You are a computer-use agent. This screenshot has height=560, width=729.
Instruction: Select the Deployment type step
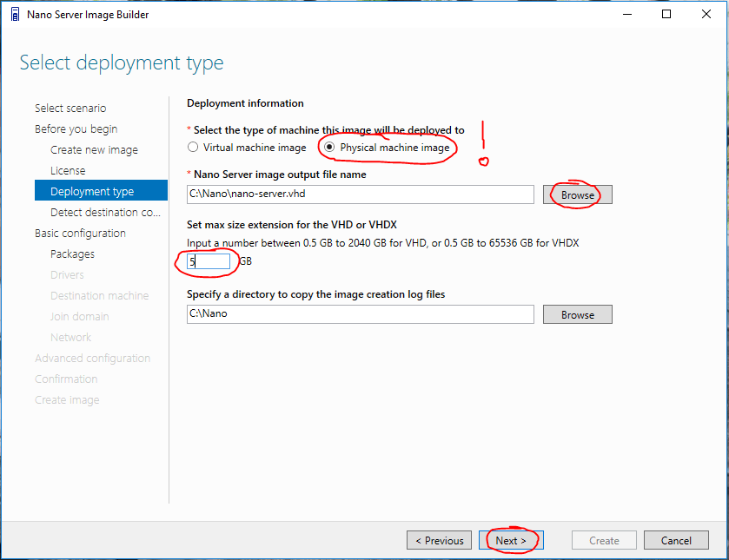click(x=101, y=190)
